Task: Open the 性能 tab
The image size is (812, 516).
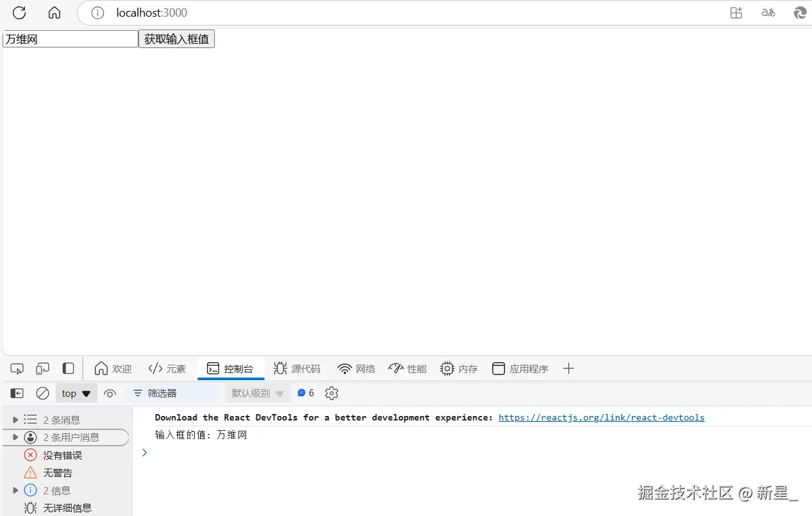Action: 408,369
